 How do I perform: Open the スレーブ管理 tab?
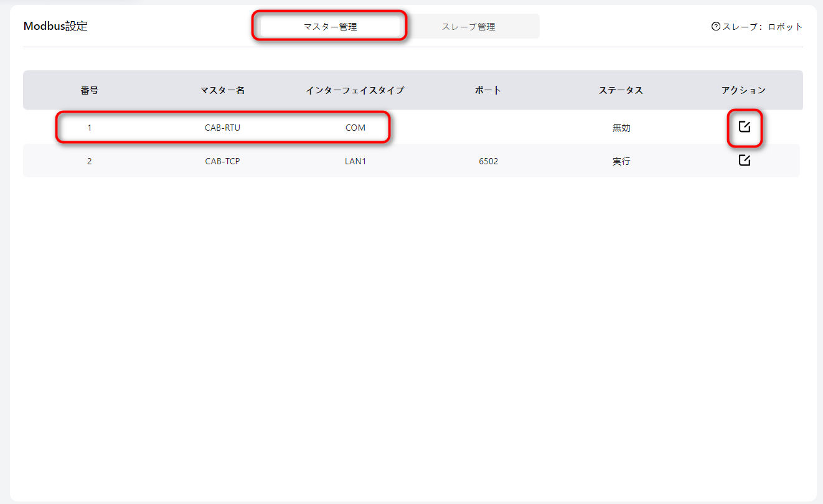(468, 27)
